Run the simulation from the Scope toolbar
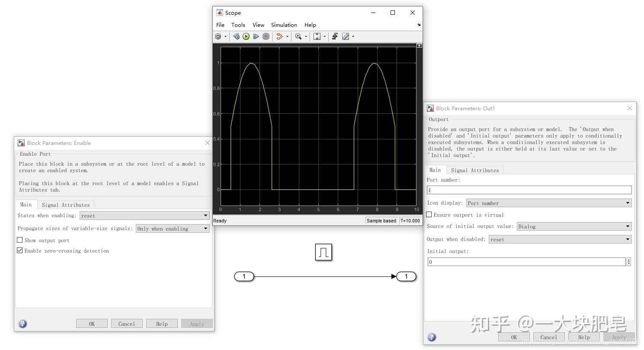This screenshot has width=644, height=350. (246, 36)
